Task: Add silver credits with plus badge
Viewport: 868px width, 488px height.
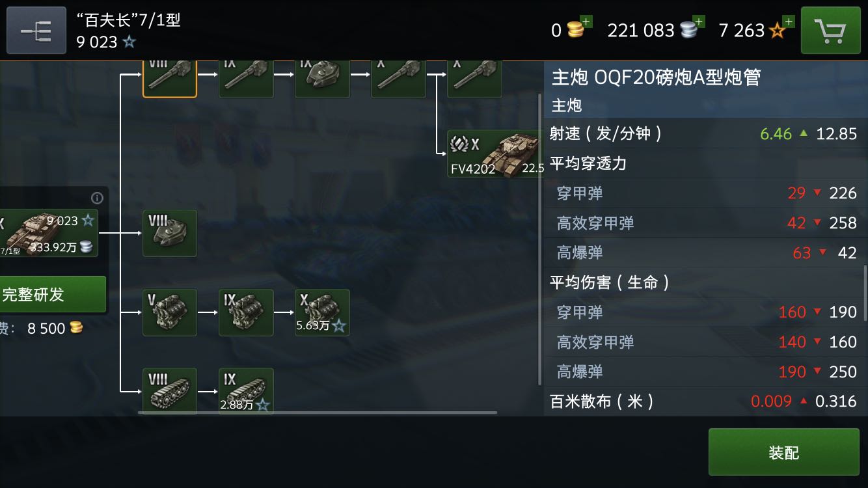Action: [x=699, y=21]
